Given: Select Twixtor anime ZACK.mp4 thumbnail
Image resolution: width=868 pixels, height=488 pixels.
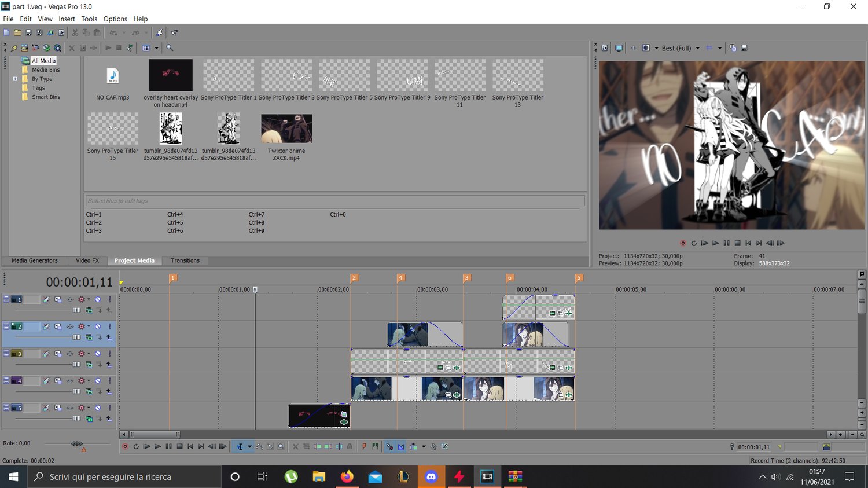Looking at the screenshot, I should pyautogui.click(x=286, y=129).
